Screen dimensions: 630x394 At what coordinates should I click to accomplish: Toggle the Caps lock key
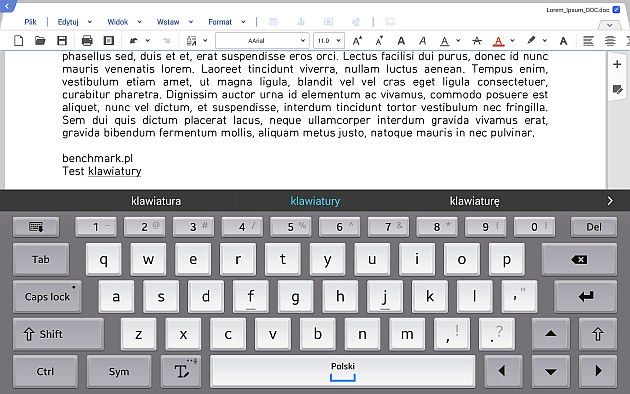47,297
